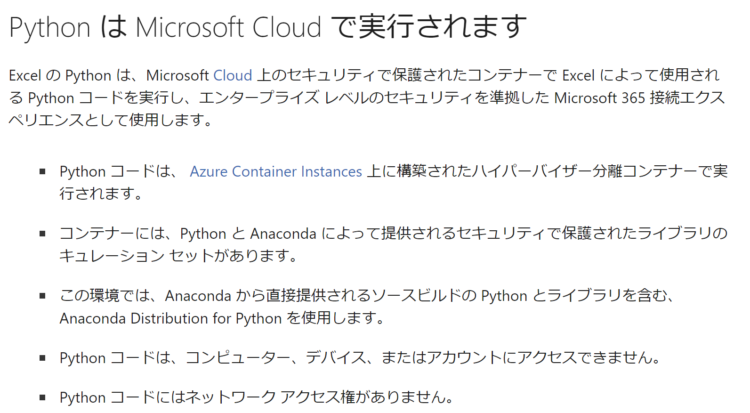Click the text "Anaconda Distribution for Python"
The image size is (750, 413).
tap(170, 318)
